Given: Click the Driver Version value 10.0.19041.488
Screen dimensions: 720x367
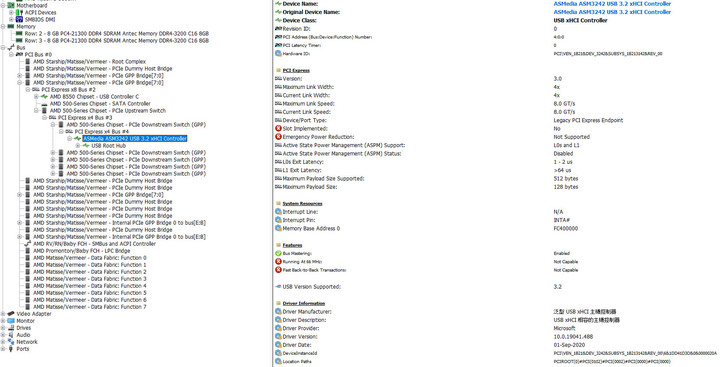Looking at the screenshot, I should click(x=573, y=337).
